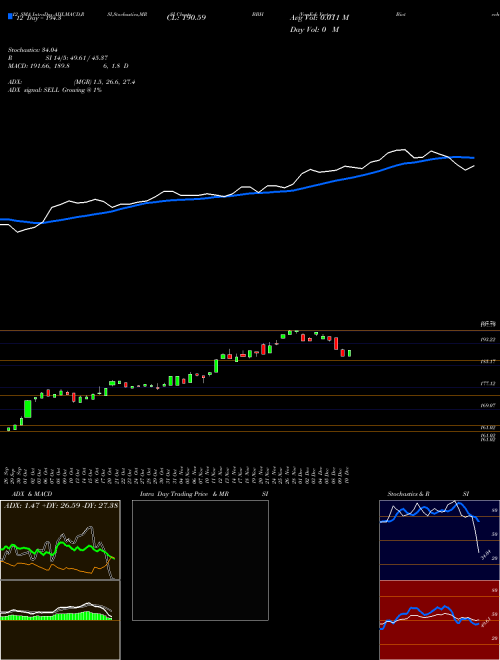Click the blue line in the red RSI panel
Viewport: 500px width, 660px height.
click(429, 615)
